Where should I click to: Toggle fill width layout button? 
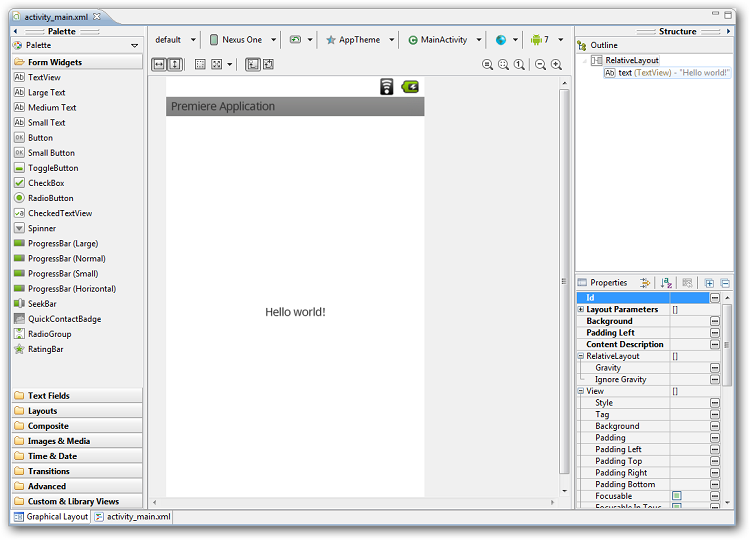pyautogui.click(x=159, y=64)
